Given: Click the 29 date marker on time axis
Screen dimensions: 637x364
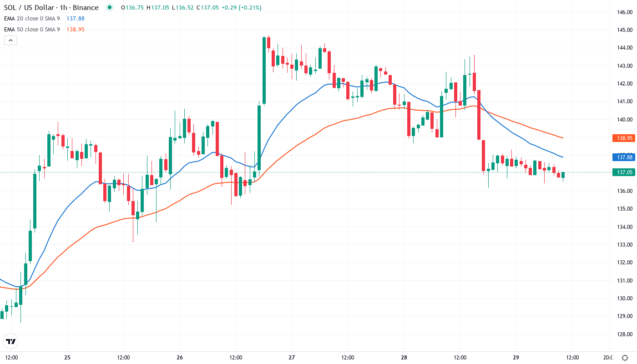Looking at the screenshot, I should tap(516, 357).
